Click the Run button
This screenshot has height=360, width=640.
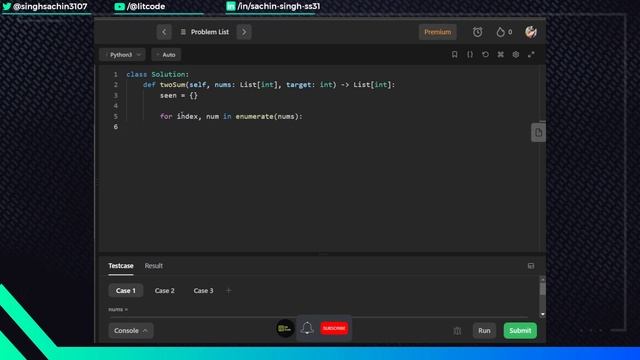tap(484, 331)
